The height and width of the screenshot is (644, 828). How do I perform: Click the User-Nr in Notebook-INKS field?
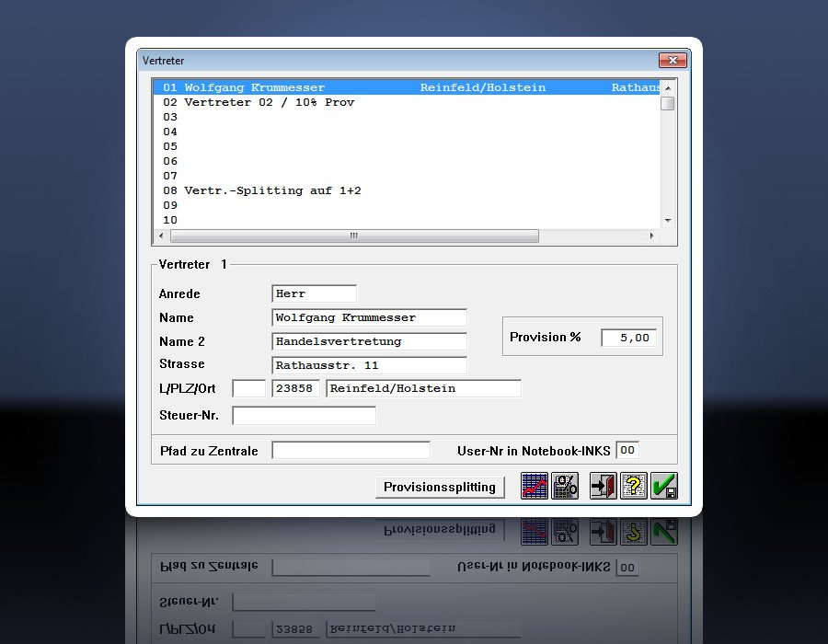[x=627, y=450]
